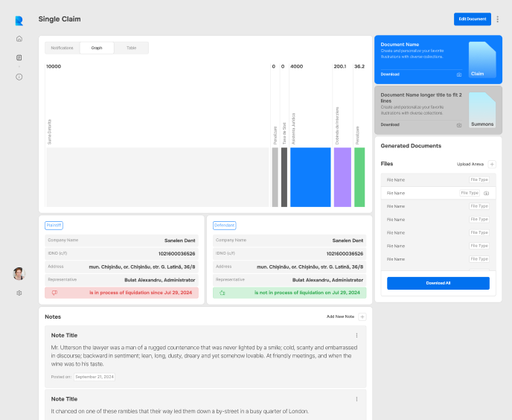Click the Edit Document button

pyautogui.click(x=472, y=19)
